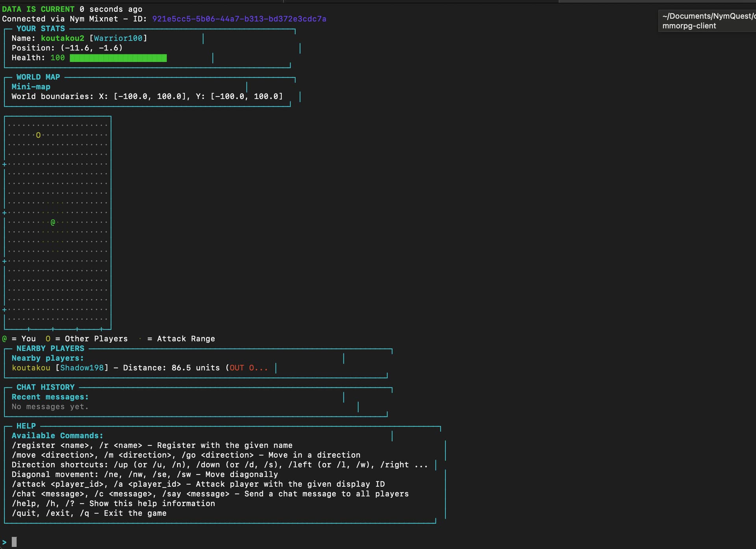Click the Mini-map label
This screenshot has height=549, width=756.
tap(31, 87)
